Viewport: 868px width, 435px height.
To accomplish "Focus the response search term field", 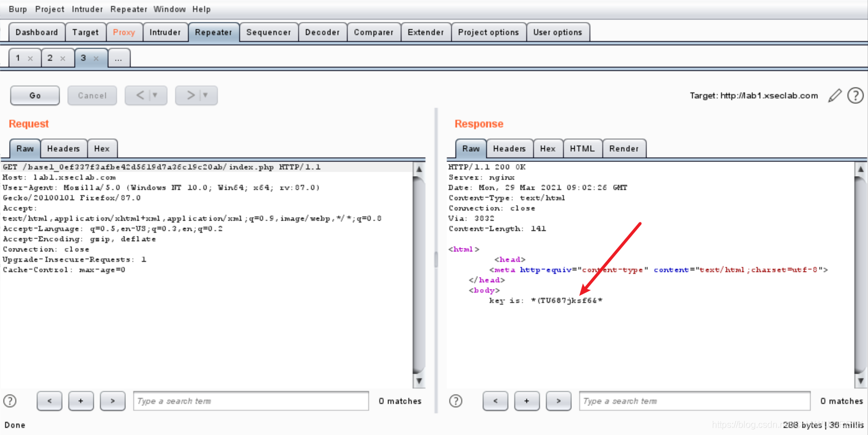I will [x=695, y=401].
